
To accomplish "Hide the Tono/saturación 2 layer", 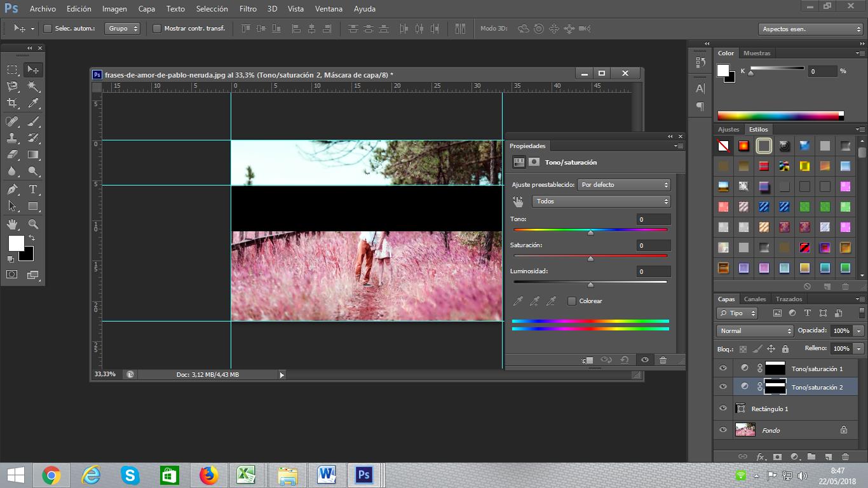I will (x=722, y=386).
